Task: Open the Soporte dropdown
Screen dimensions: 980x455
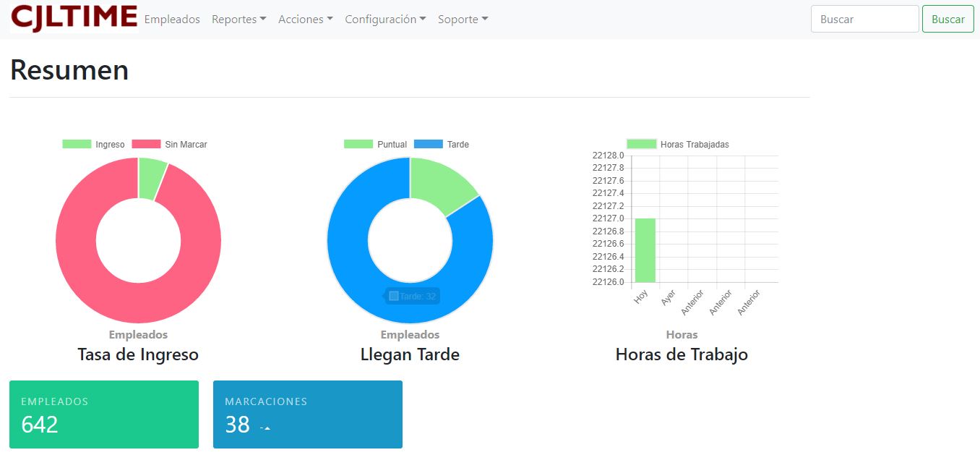Action: tap(463, 20)
